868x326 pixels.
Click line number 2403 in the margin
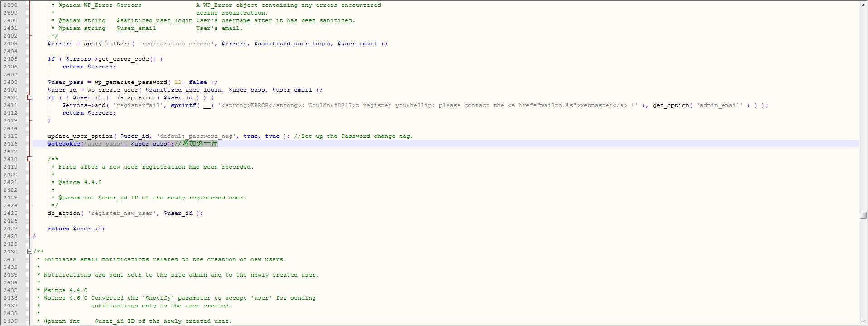pyautogui.click(x=10, y=44)
